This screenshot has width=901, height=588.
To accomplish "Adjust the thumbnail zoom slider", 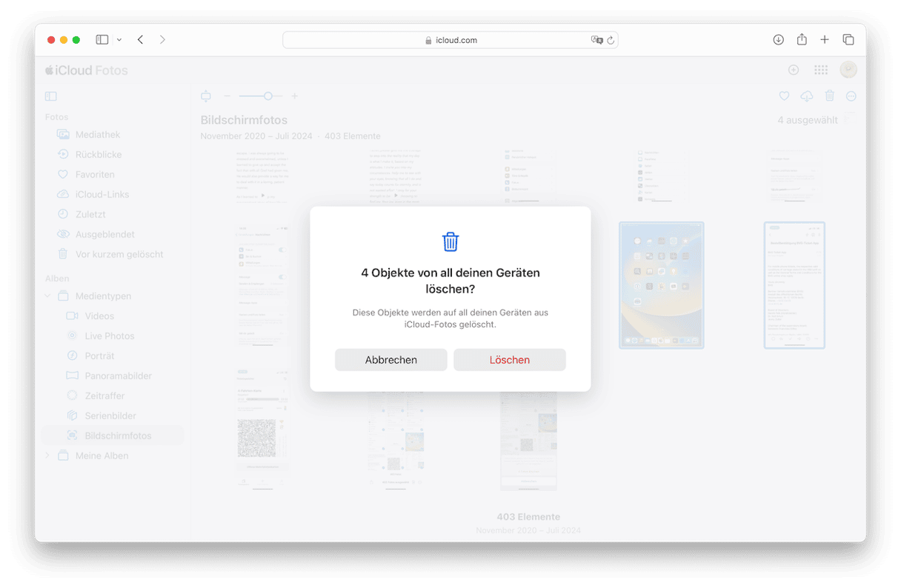I will click(260, 96).
